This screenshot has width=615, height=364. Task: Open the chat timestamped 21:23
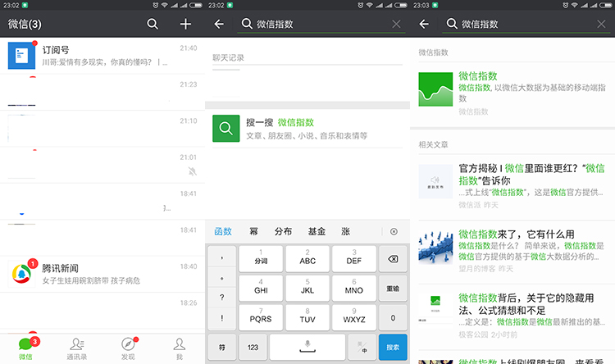(x=102, y=92)
